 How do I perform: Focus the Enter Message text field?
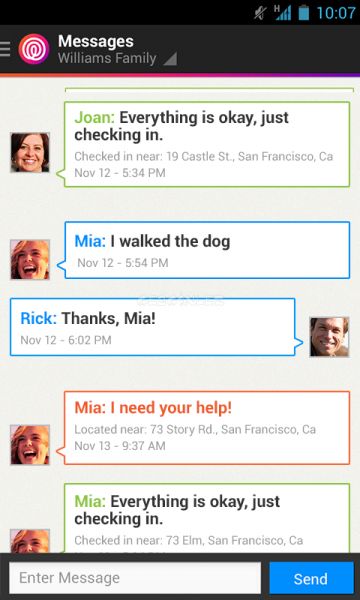[135, 578]
